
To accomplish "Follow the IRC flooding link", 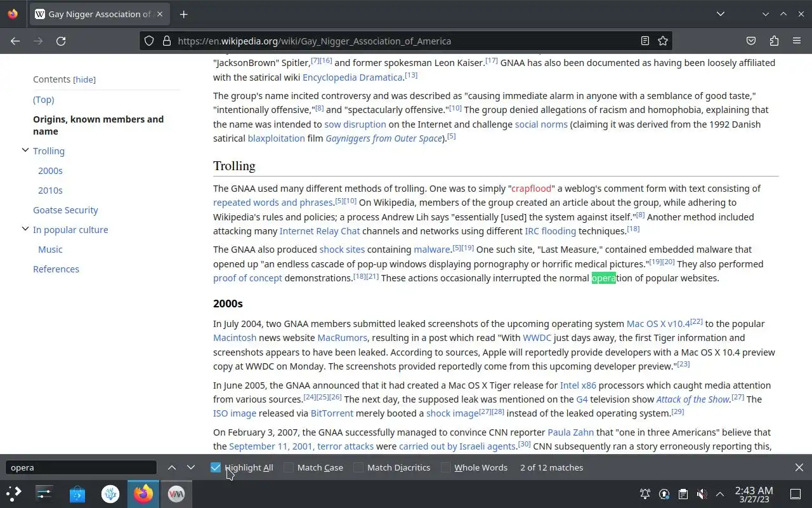I will coord(550,231).
